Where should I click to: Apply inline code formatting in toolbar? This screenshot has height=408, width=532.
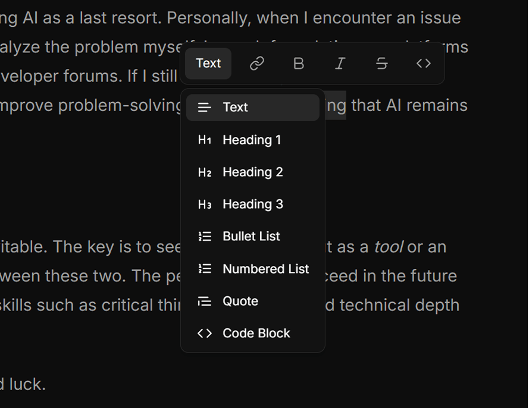pyautogui.click(x=423, y=64)
